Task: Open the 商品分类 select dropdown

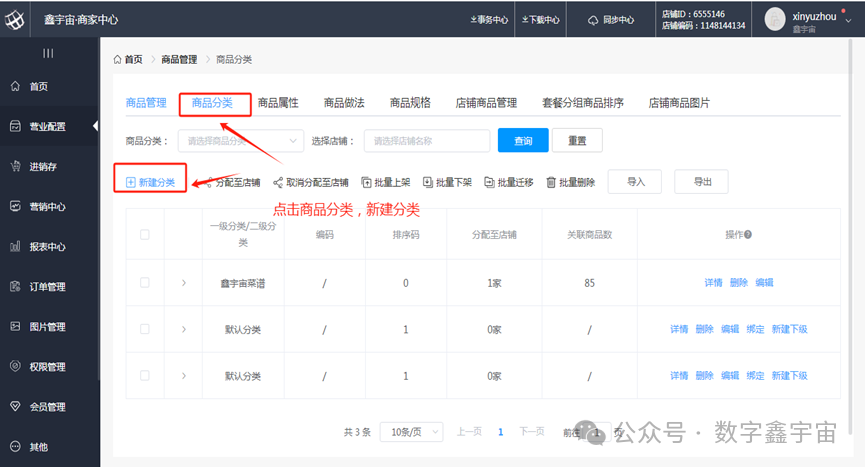Action: pos(241,141)
